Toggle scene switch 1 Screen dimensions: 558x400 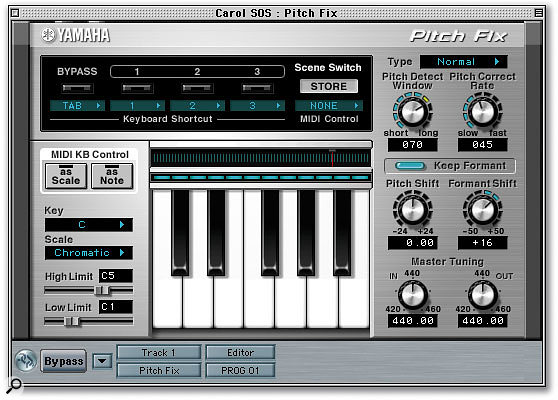pyautogui.click(x=137, y=88)
